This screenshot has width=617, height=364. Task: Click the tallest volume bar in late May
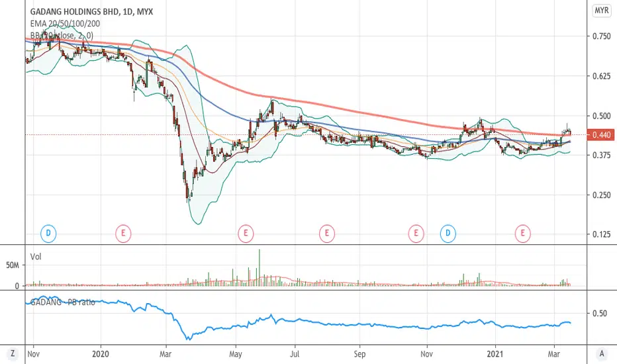click(260, 267)
